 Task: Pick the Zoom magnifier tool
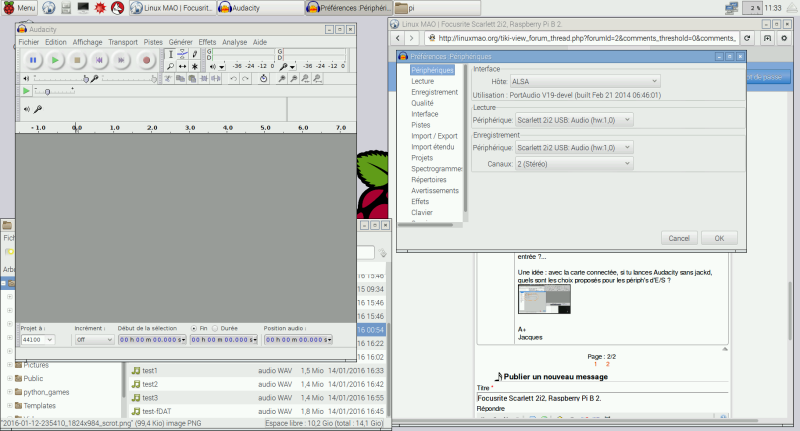[170, 66]
